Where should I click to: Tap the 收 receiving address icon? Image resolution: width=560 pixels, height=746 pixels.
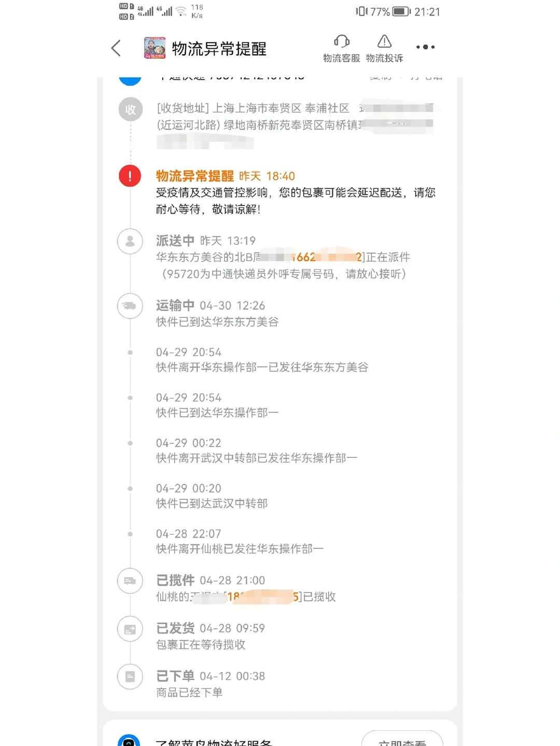(x=130, y=109)
